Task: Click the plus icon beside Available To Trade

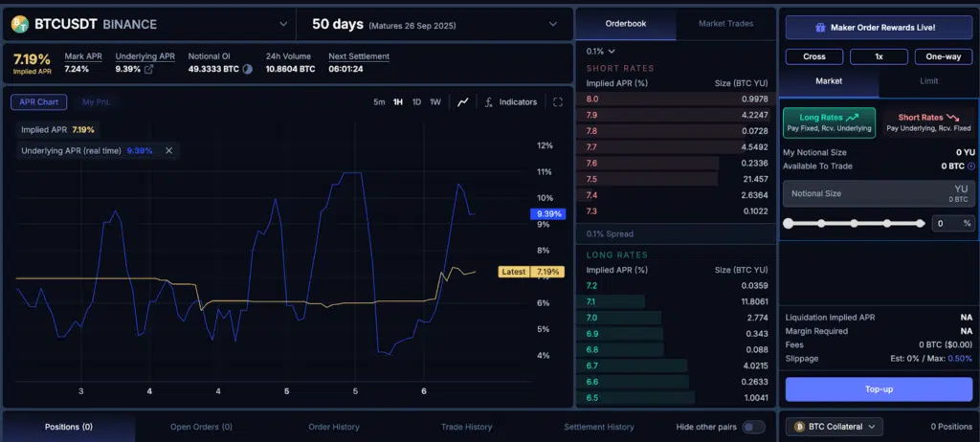Action: click(971, 166)
